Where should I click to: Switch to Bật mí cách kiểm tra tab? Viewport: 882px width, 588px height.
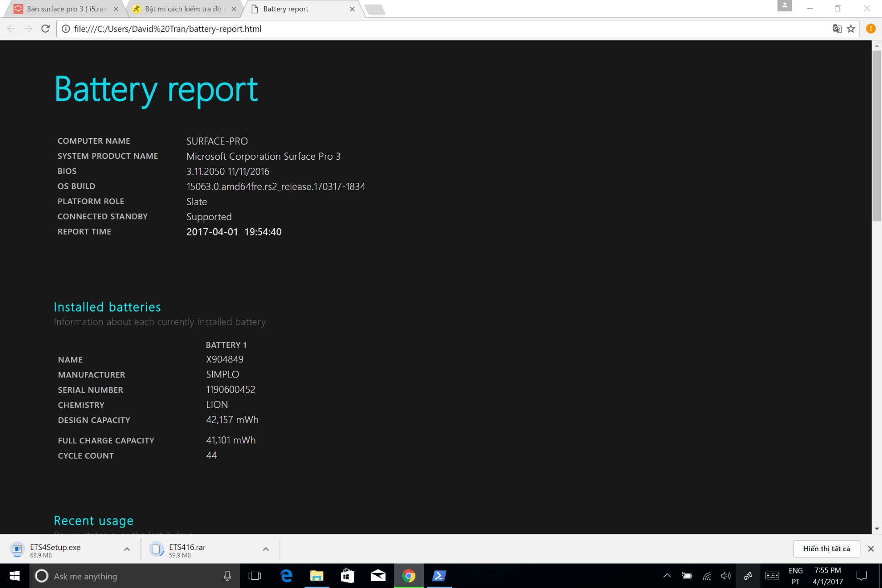182,9
